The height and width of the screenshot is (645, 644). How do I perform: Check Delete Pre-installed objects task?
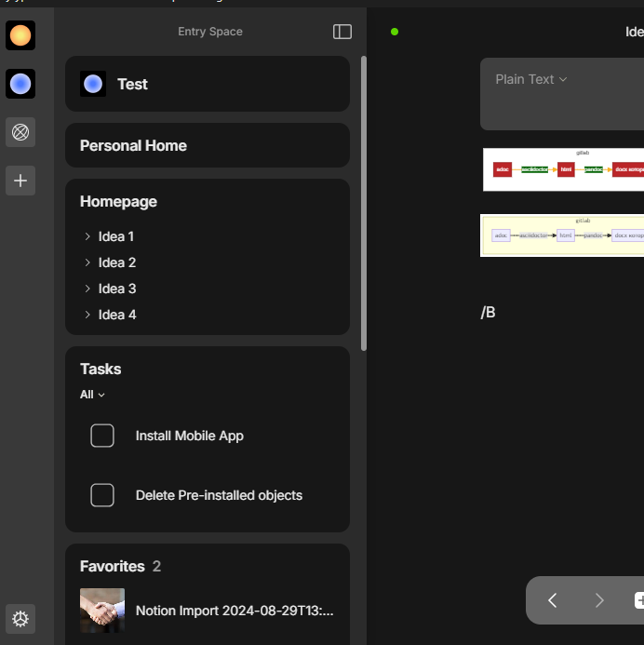tap(102, 495)
